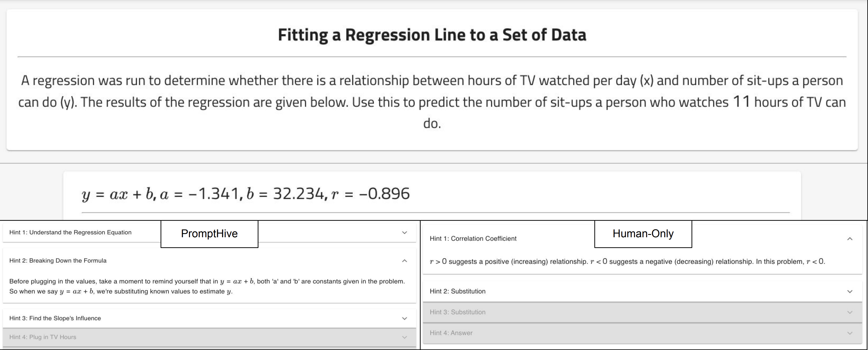Collapse 'Breaking Down the Formula' using its chevron
The width and height of the screenshot is (868, 350).
404,261
